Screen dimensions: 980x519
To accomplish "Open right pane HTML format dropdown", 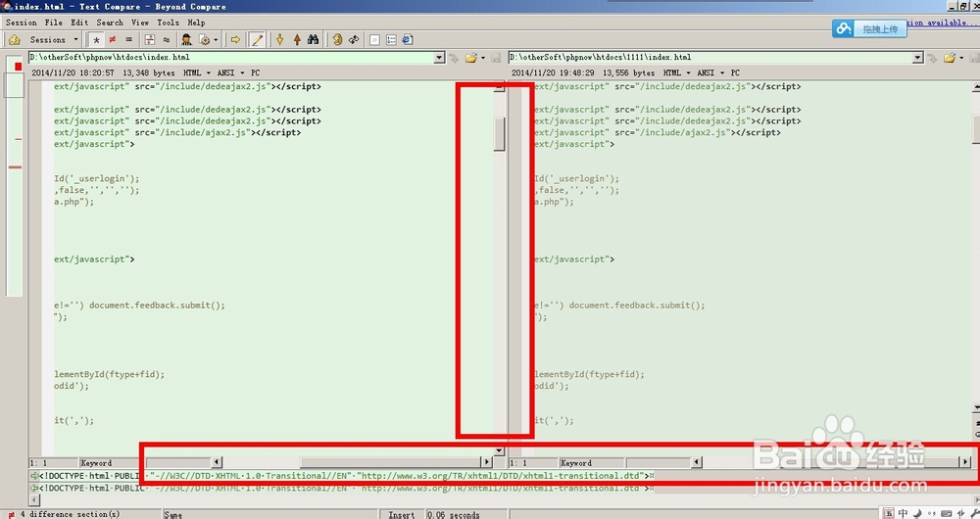I will (x=677, y=73).
